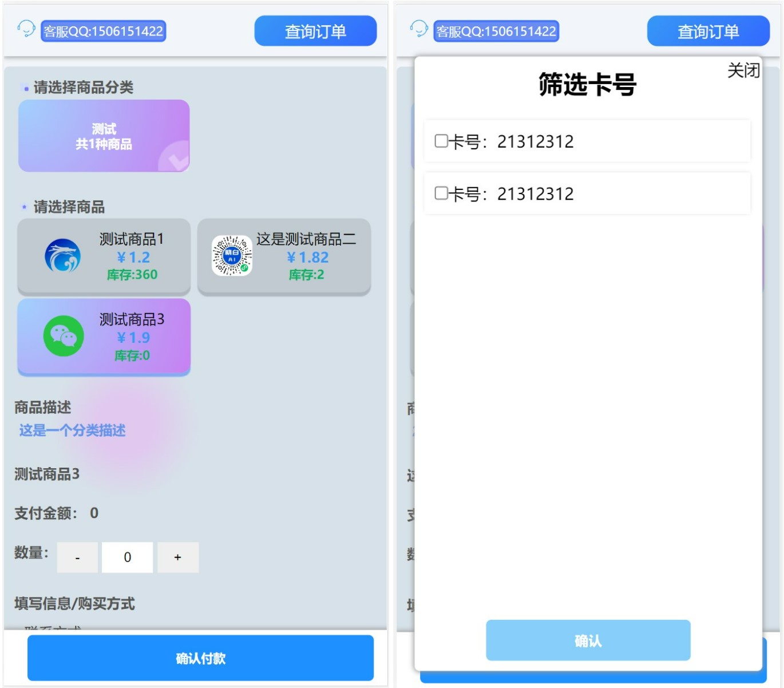
Task: Click the headset icon above the 筛选卡号 dialog
Action: coord(418,29)
